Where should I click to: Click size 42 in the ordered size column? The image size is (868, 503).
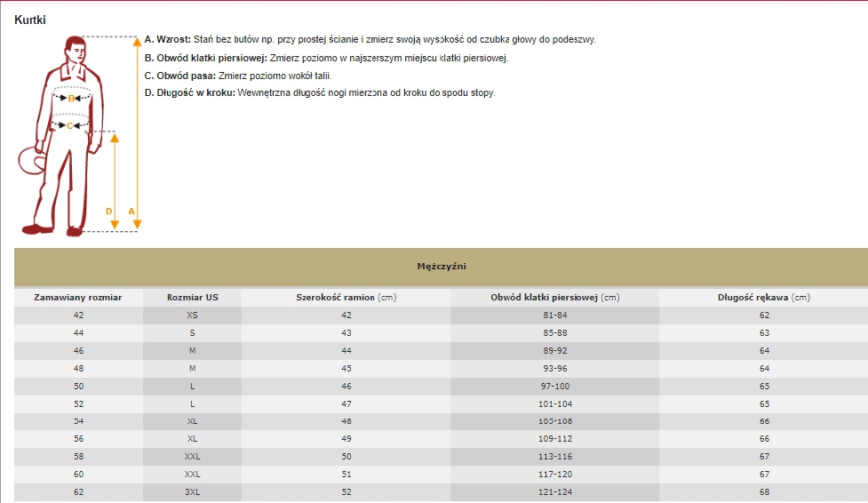(78, 315)
